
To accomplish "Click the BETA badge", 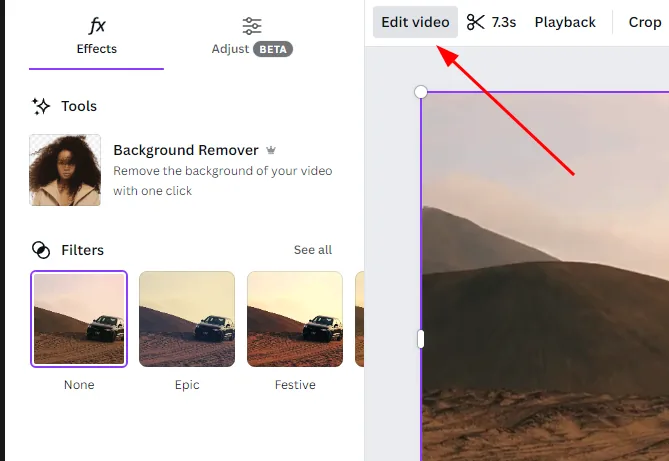I will pos(273,49).
